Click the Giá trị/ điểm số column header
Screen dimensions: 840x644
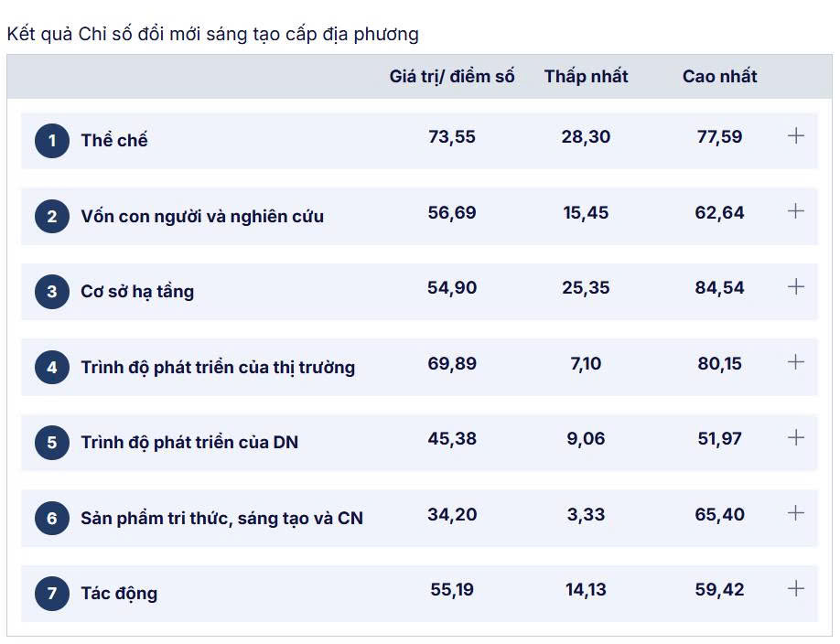[452, 77]
